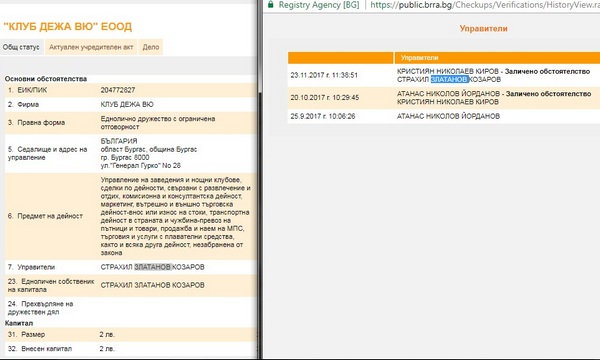Click row label 32. Внесен капитал
Viewport: 600px width, 360px height.
tap(40, 349)
